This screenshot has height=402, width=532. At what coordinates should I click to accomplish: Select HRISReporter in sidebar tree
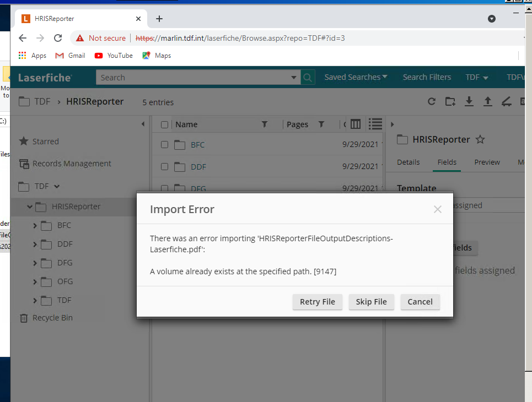(76, 207)
